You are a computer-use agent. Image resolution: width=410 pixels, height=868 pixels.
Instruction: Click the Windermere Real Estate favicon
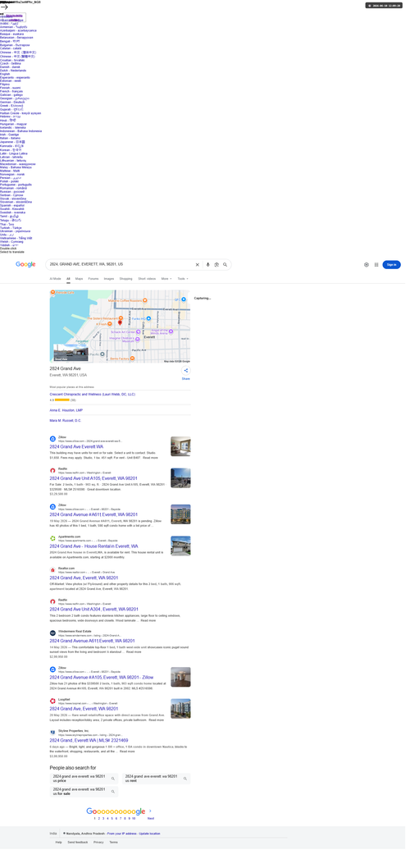(x=52, y=633)
